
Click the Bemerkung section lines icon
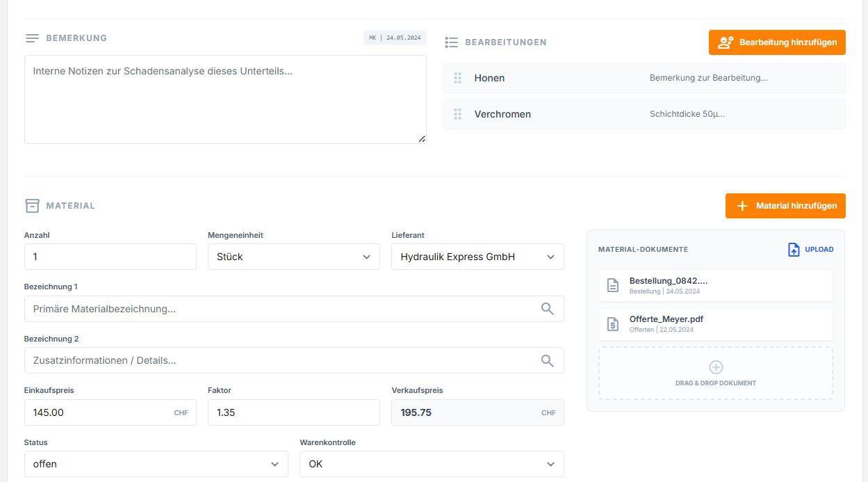point(32,38)
